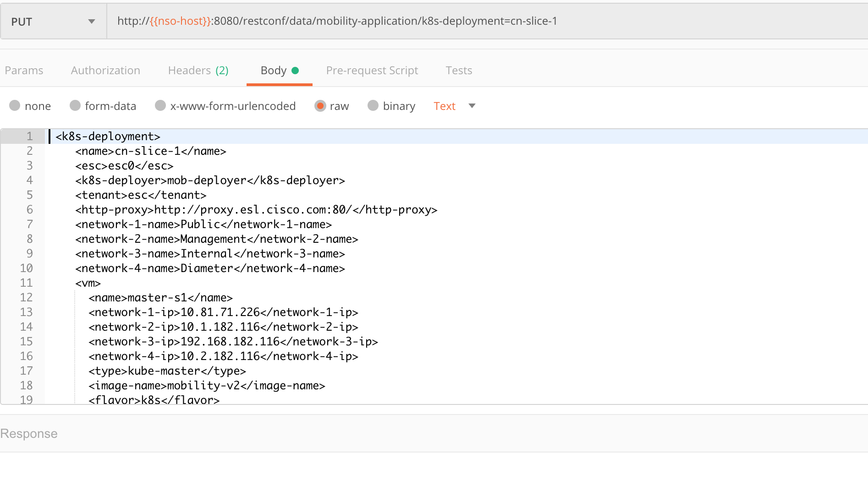
Task: Click line number 11 beside vm tag
Action: (x=27, y=283)
